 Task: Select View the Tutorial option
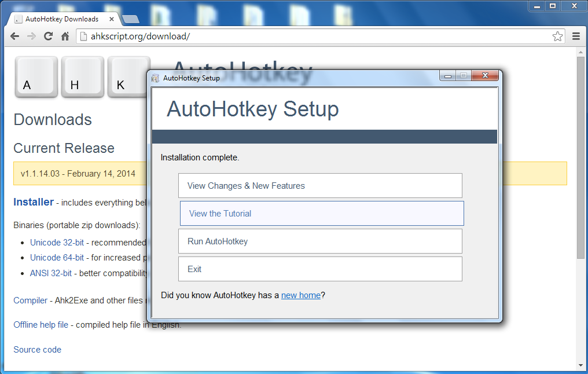[320, 213]
